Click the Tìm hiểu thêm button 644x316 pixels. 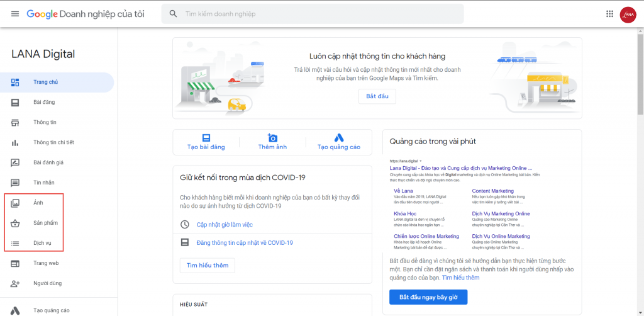pyautogui.click(x=207, y=266)
